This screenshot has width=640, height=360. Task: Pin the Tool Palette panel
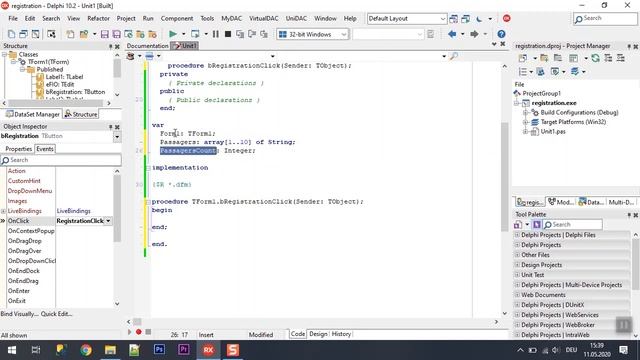coord(629,215)
